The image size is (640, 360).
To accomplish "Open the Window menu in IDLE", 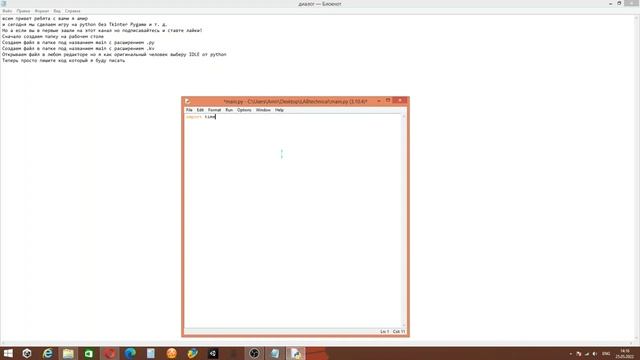I will [263, 110].
